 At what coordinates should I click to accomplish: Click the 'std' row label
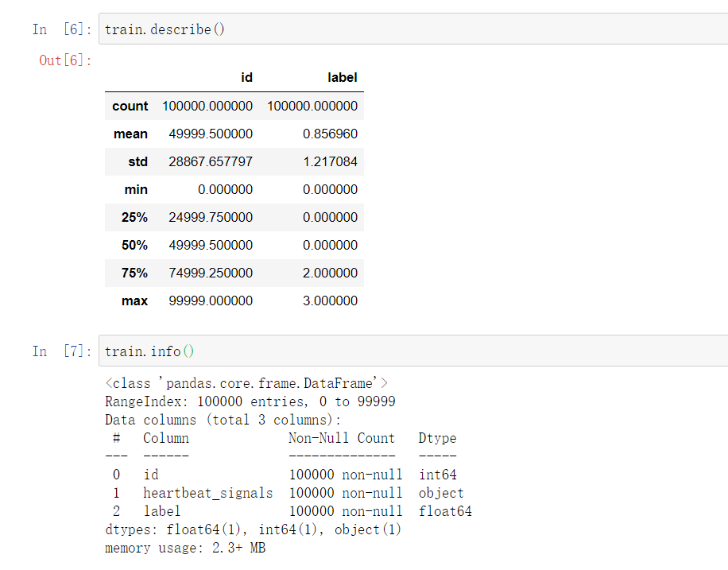click(x=138, y=161)
